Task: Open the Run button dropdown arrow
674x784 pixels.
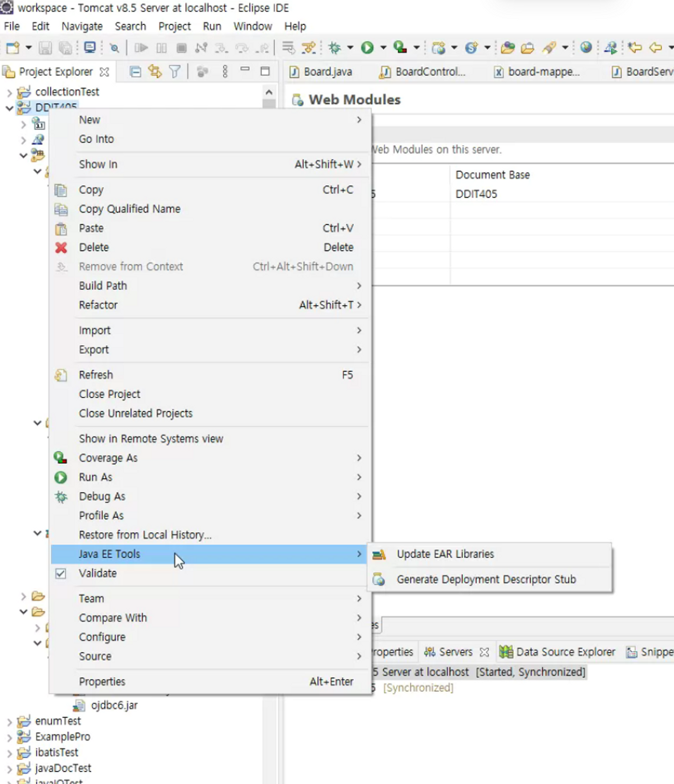Action: pyautogui.click(x=383, y=48)
